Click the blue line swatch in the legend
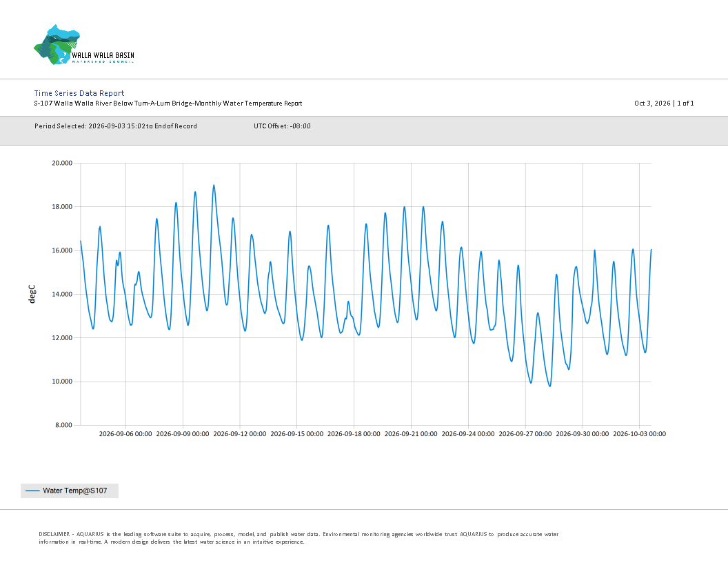This screenshot has width=728, height=563. point(32,491)
